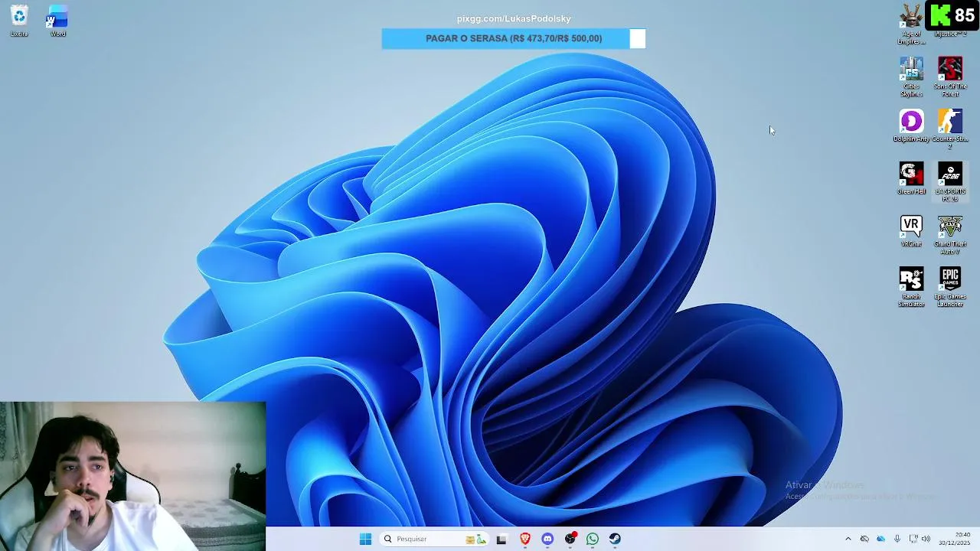The width and height of the screenshot is (980, 551).
Task: Click the Kick viewer counter showing 85
Action: [x=952, y=15]
